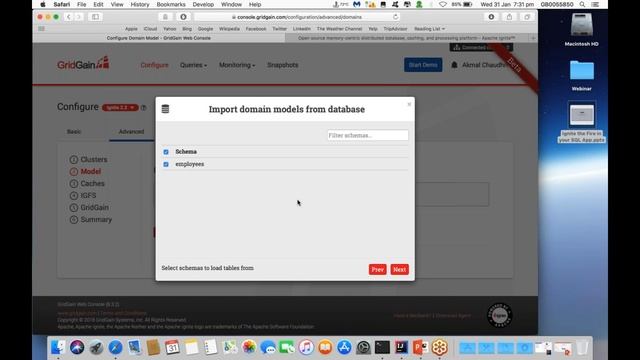The width and height of the screenshot is (640, 360).
Task: Open the Wikipedia bookmark in favorites bar
Action: coord(229,29)
